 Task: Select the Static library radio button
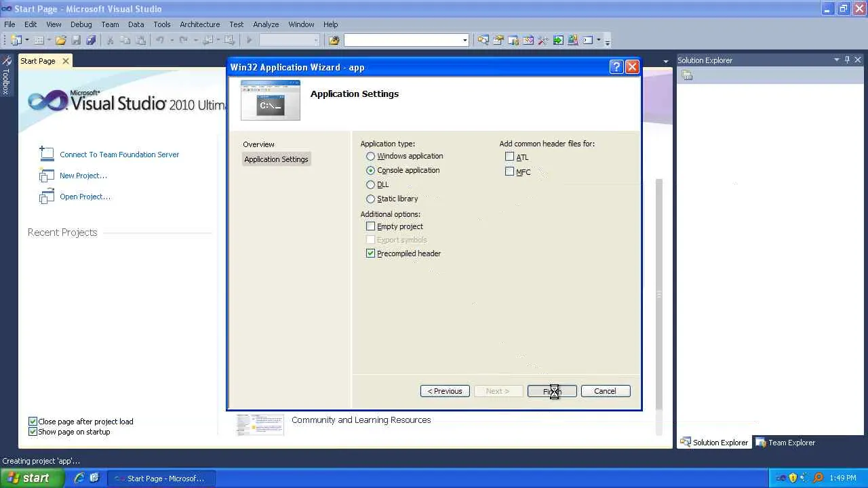click(370, 199)
